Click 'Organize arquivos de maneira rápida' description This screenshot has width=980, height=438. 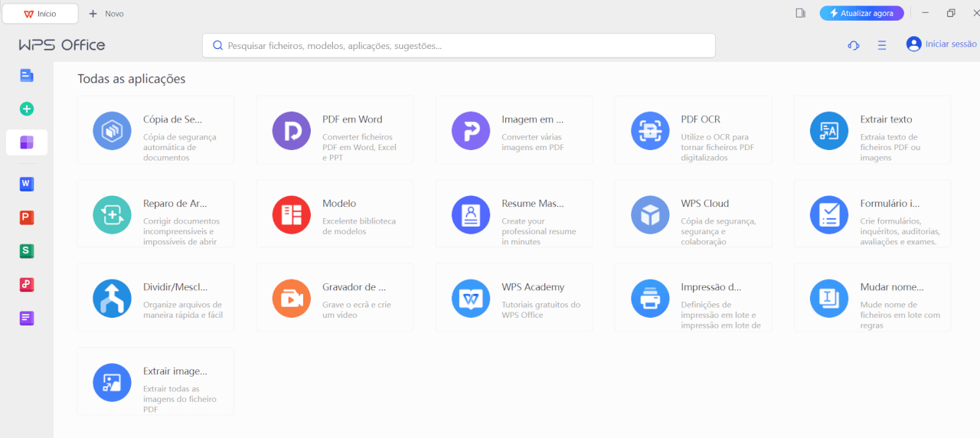click(183, 309)
